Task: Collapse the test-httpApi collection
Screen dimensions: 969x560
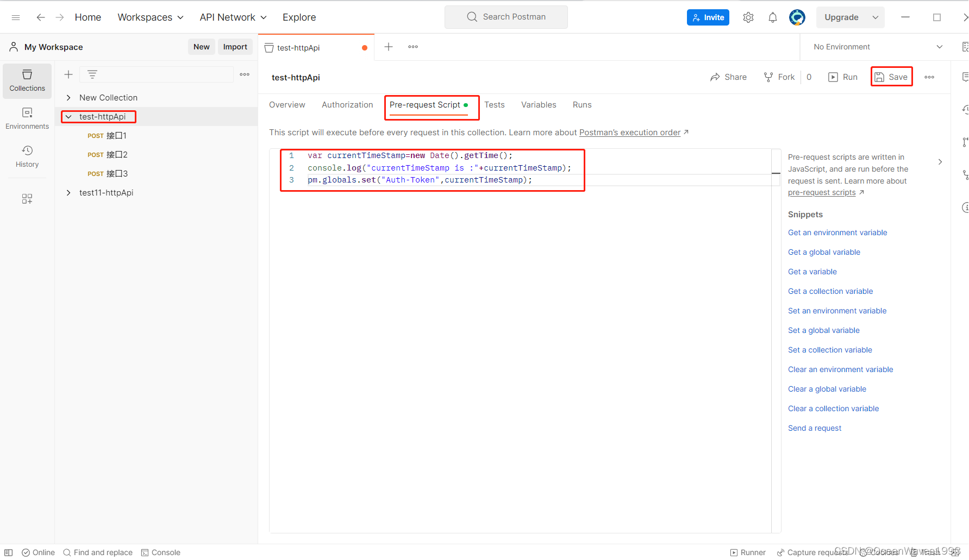Action: 68,117
